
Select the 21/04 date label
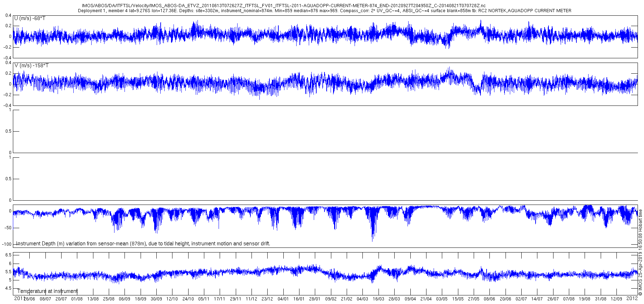(x=426, y=299)
